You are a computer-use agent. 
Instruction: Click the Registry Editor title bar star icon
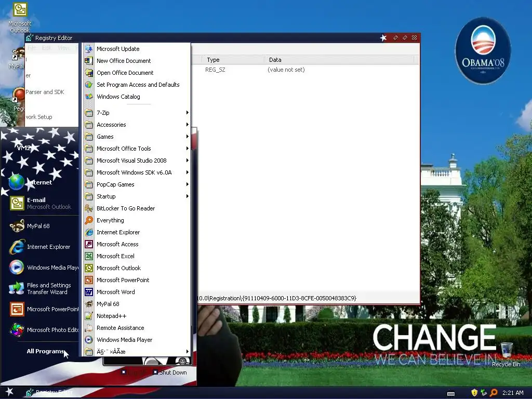[383, 37]
